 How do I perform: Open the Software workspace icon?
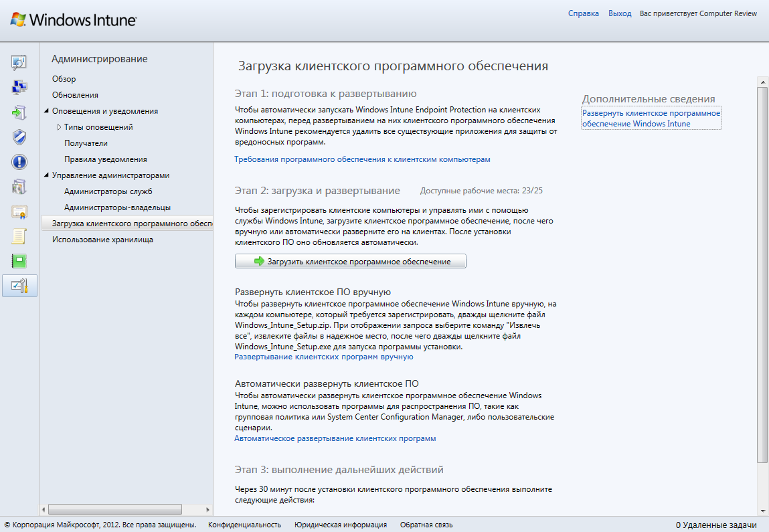[19, 187]
